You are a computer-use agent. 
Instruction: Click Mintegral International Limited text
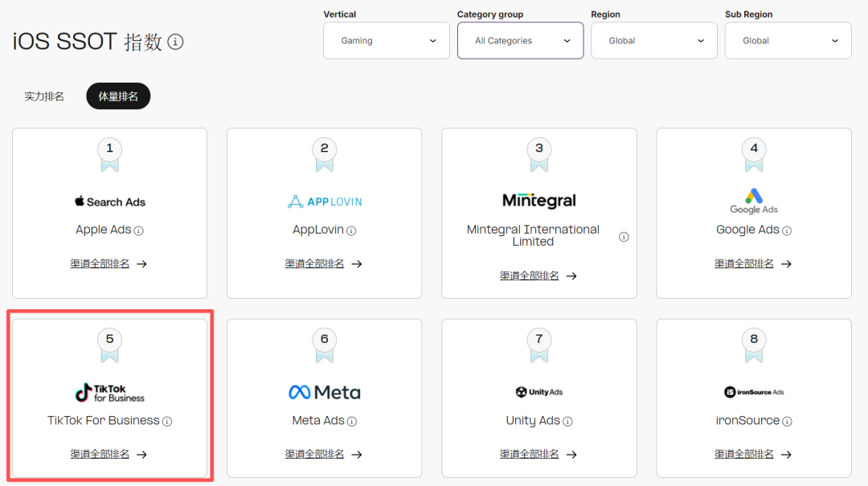click(x=533, y=235)
